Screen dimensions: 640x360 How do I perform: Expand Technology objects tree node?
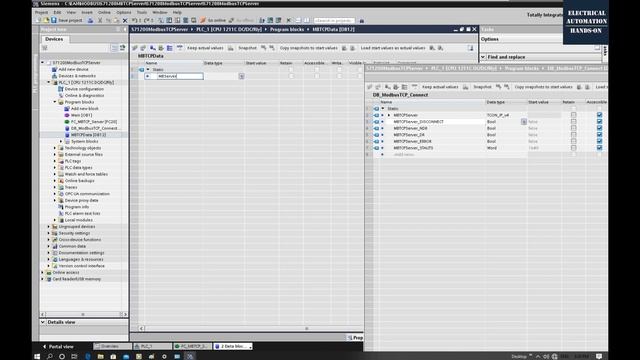[55, 148]
